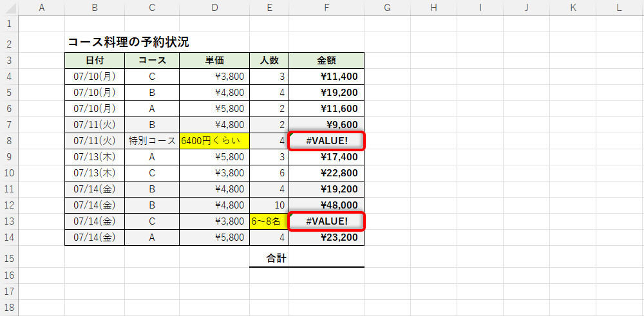Select row 13 header
This screenshot has width=644, height=316.
coord(9,221)
